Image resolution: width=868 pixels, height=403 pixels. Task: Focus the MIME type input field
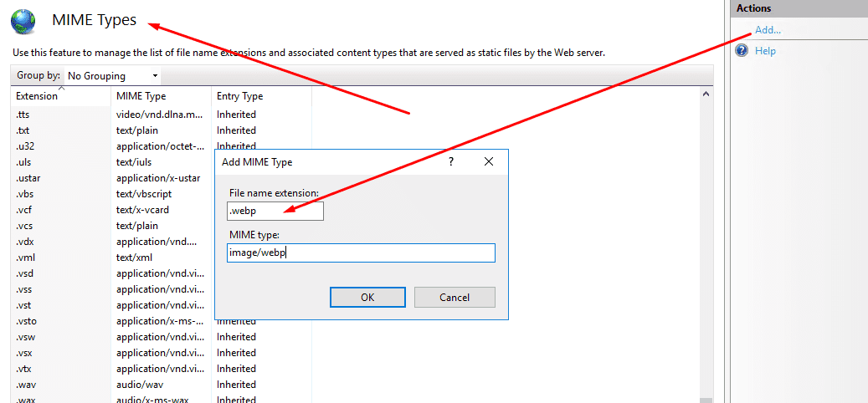point(361,253)
